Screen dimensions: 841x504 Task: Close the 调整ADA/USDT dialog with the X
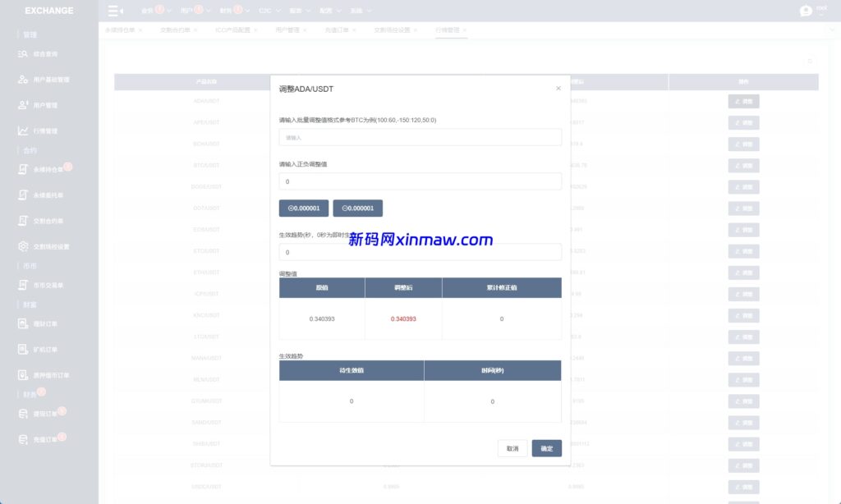[558, 88]
